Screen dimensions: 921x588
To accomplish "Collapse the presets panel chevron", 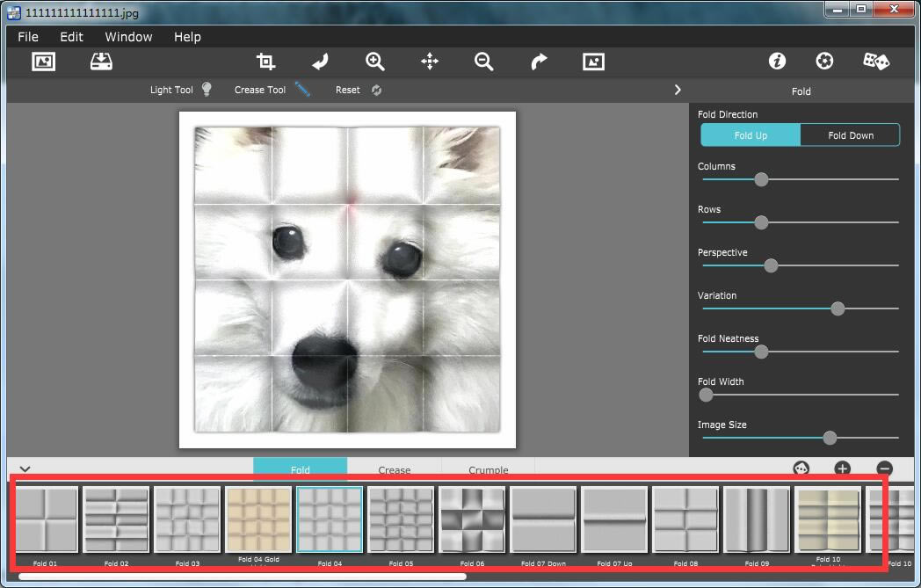I will point(25,469).
